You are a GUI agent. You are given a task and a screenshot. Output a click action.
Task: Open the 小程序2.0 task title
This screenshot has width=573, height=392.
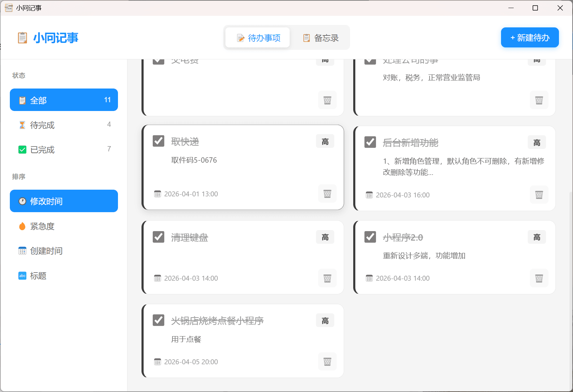pos(403,237)
